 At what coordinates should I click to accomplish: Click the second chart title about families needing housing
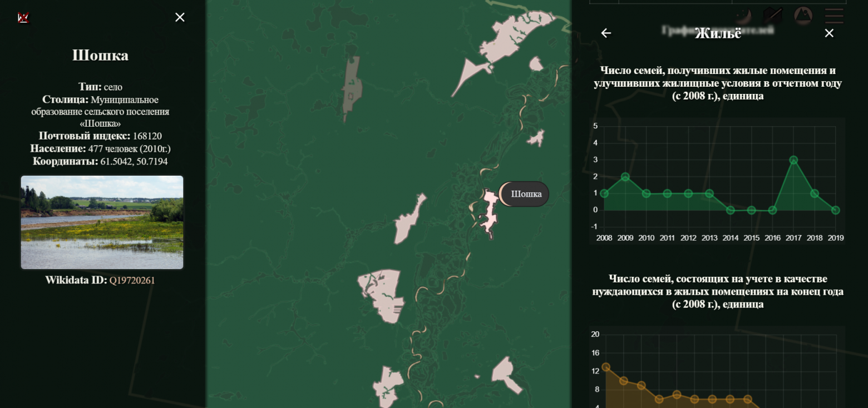point(718,291)
